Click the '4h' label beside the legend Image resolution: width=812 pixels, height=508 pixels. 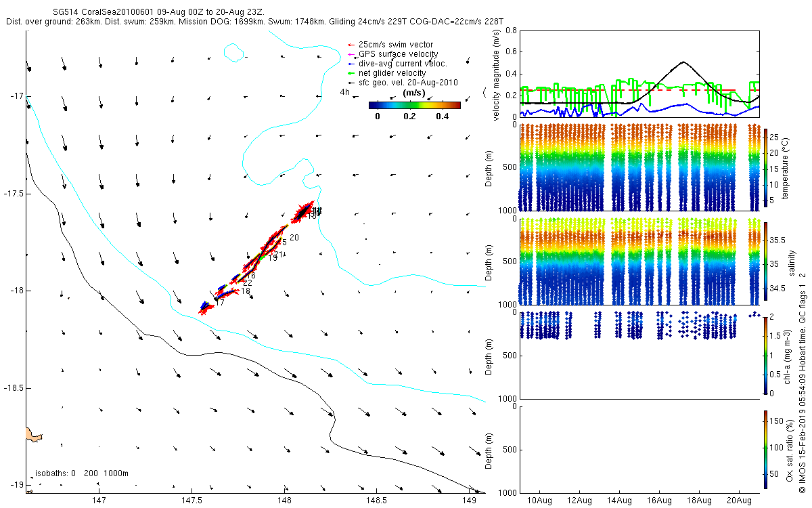coord(344,92)
